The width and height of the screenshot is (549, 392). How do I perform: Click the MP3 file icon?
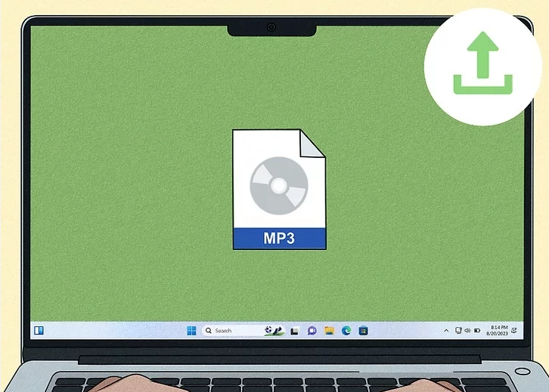pos(278,189)
